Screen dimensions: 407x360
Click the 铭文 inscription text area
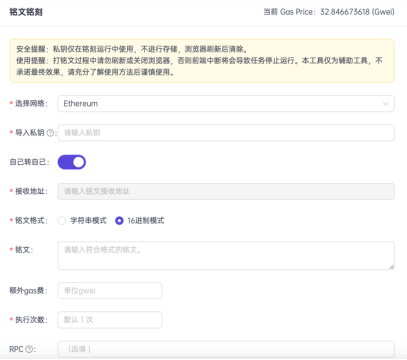click(x=226, y=256)
